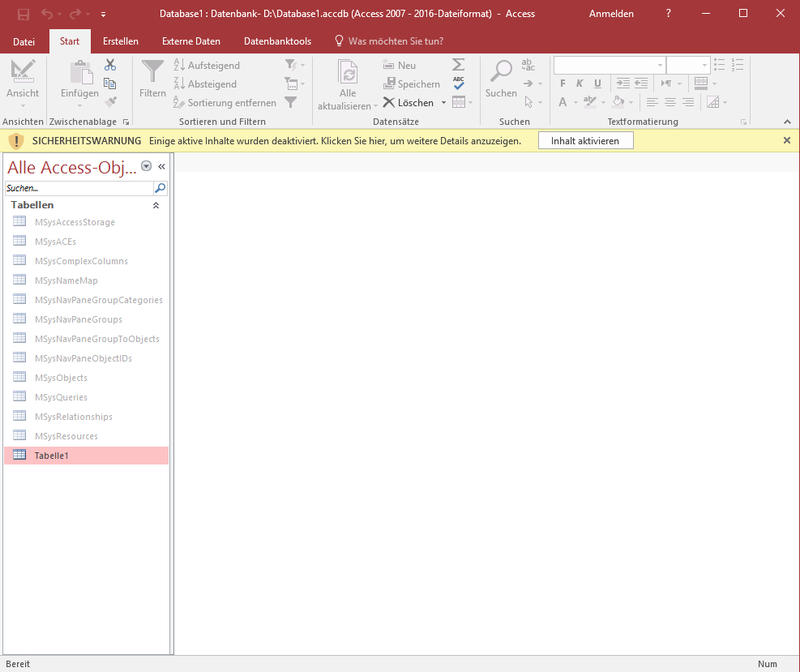Toggle bold F formatting
Screen dimensions: 800x672
coord(562,83)
